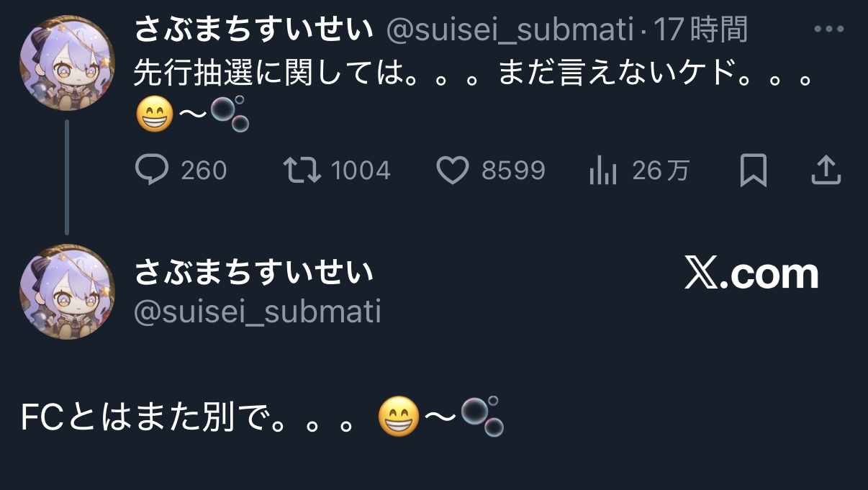The width and height of the screenshot is (868, 490).
Task: Select the lower @suisei_submati handle
Action: 258,312
